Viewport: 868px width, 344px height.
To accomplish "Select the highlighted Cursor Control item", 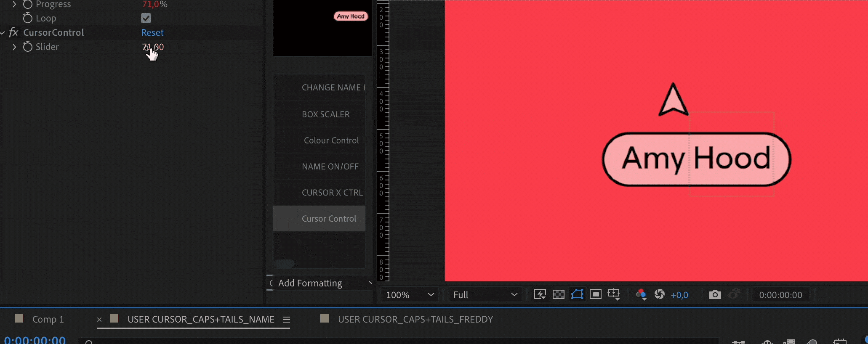I will (x=320, y=218).
